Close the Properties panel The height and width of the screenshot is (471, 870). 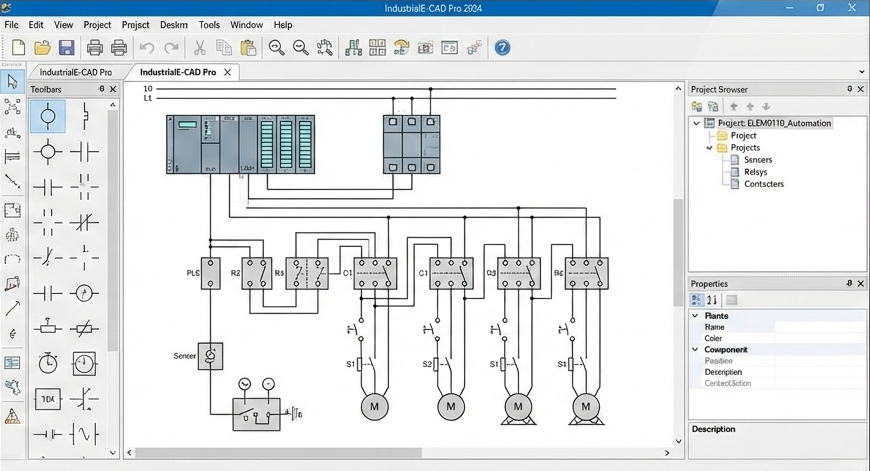pyautogui.click(x=861, y=283)
